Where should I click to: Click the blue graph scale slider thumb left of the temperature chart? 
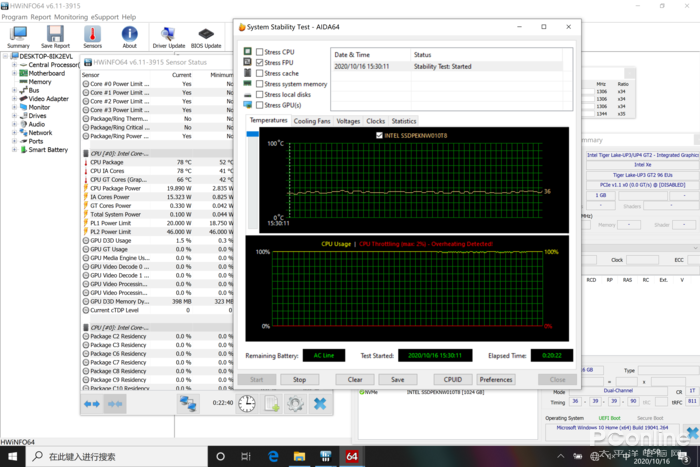253,134
